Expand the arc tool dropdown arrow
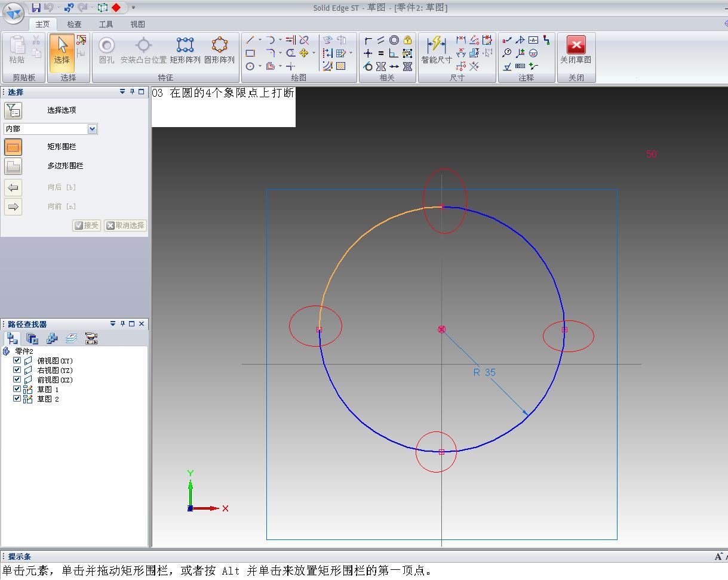This screenshot has width=728, height=580. [x=280, y=40]
